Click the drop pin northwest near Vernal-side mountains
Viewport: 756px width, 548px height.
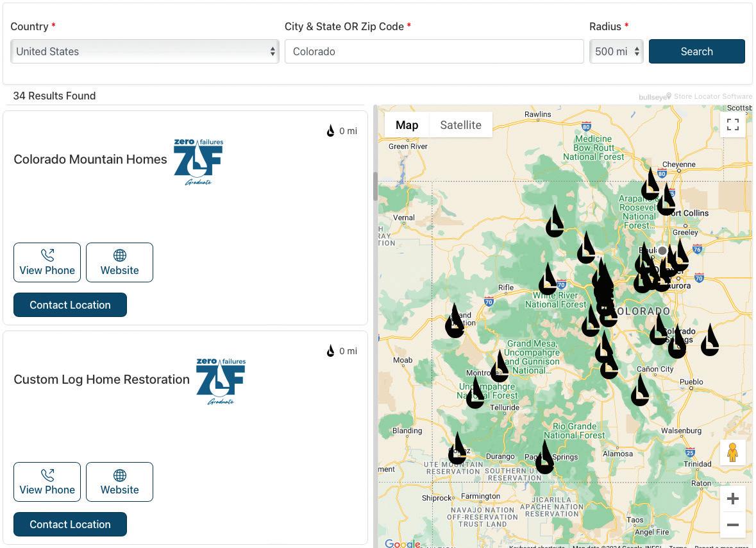(555, 222)
